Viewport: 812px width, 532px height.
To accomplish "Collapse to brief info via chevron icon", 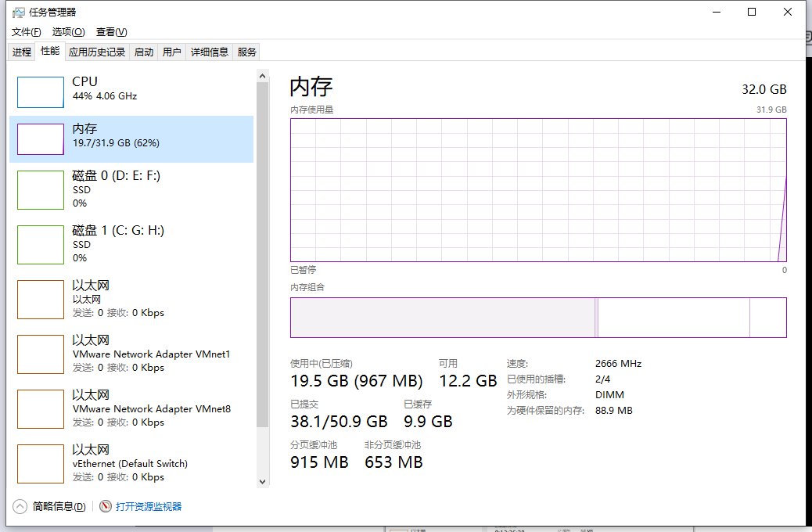I will point(20,507).
